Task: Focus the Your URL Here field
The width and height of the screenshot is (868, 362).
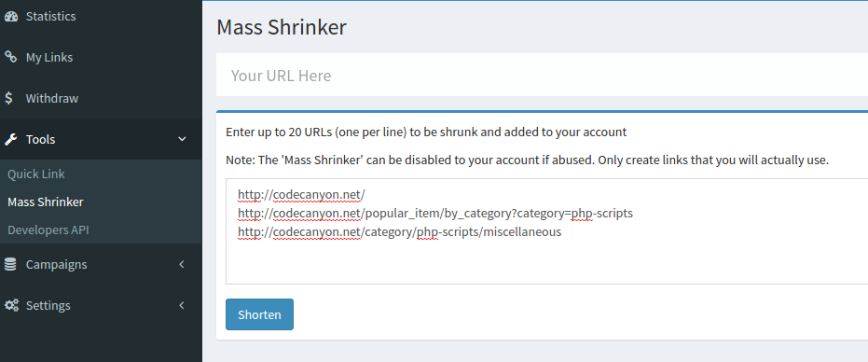Action: (542, 75)
